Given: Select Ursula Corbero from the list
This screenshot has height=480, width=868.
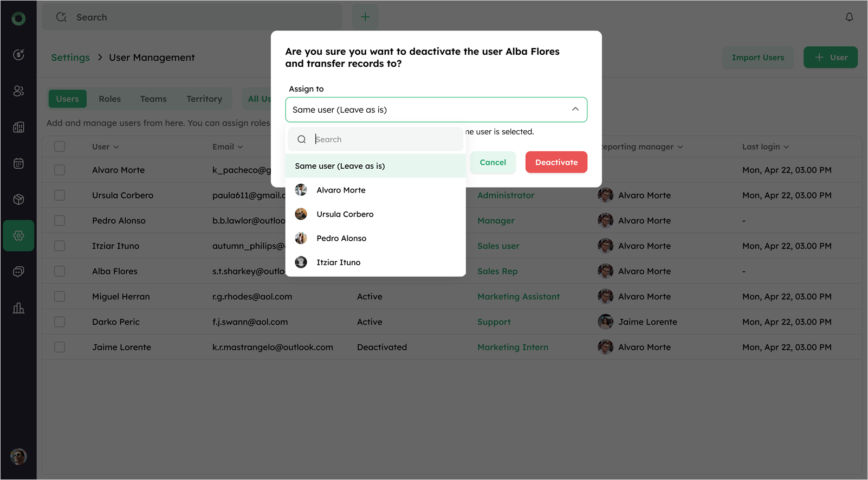Looking at the screenshot, I should pos(345,214).
